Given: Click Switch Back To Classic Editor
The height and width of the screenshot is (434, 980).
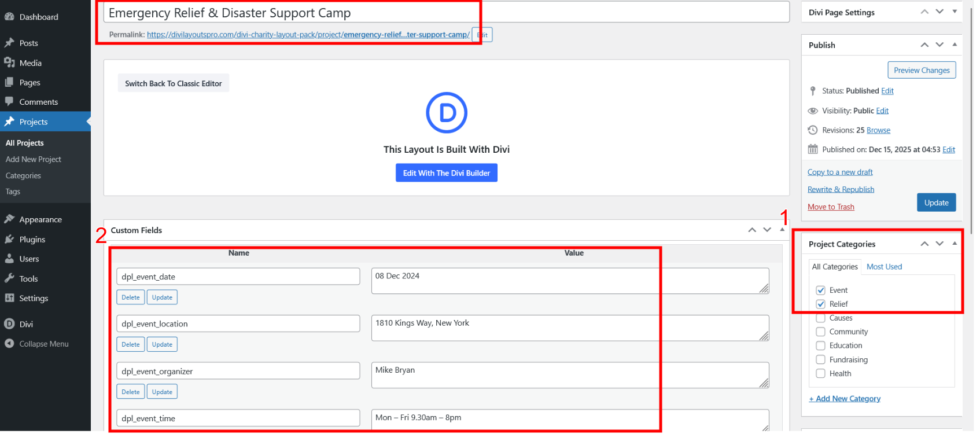Looking at the screenshot, I should point(174,83).
